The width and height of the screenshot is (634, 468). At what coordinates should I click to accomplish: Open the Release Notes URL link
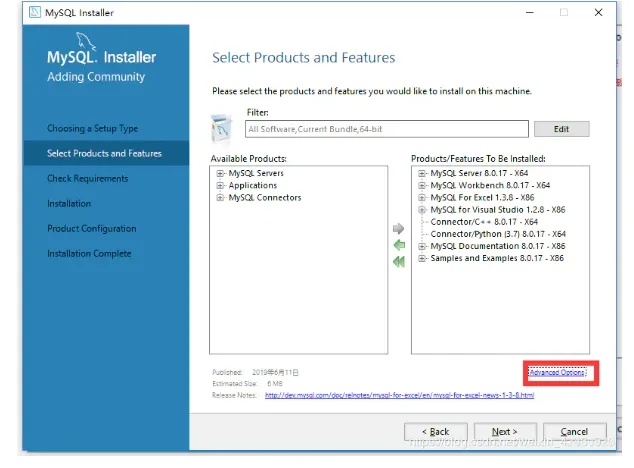tap(399, 395)
